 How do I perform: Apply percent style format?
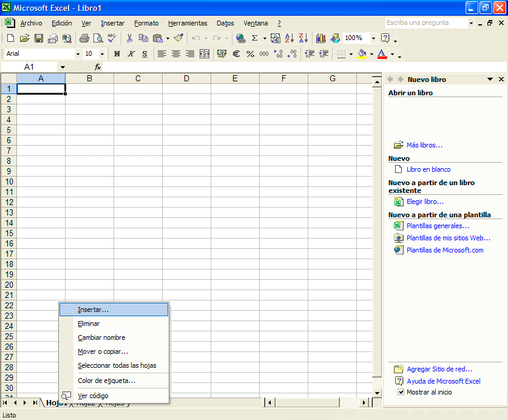click(250, 54)
